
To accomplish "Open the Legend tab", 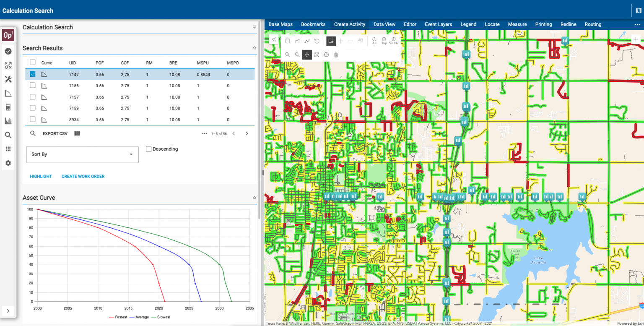I will tap(468, 24).
